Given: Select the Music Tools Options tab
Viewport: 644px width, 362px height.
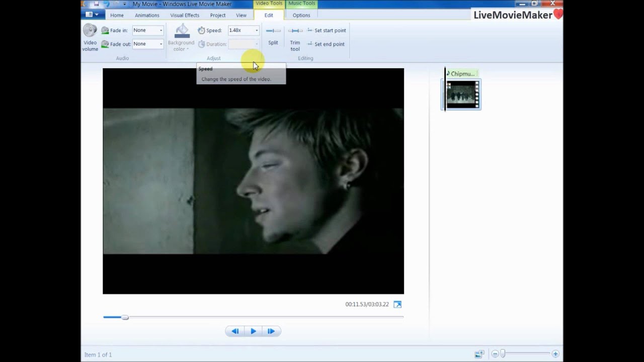Looking at the screenshot, I should pyautogui.click(x=301, y=15).
